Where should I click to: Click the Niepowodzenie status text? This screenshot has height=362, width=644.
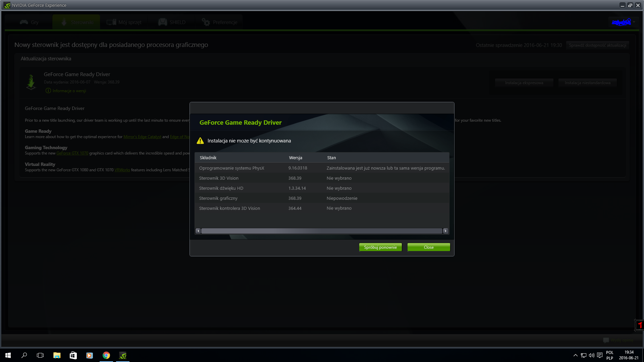click(x=342, y=198)
